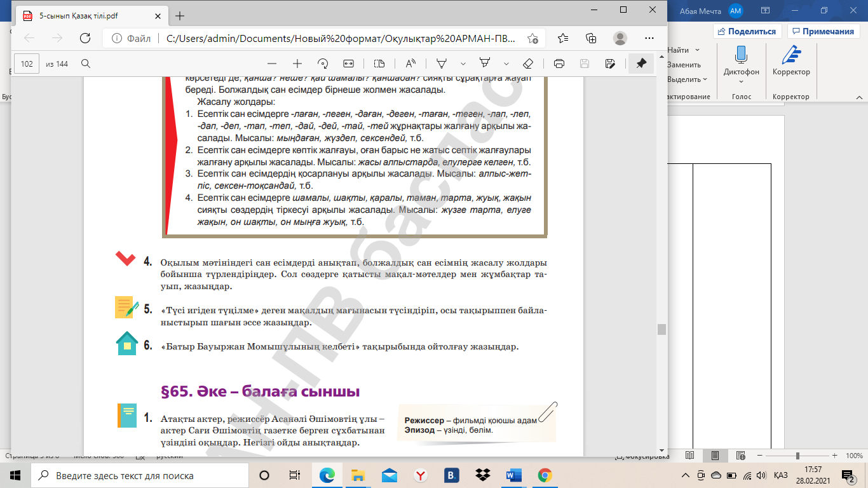
Task: Save a copy of the PDF
Action: pos(610,64)
